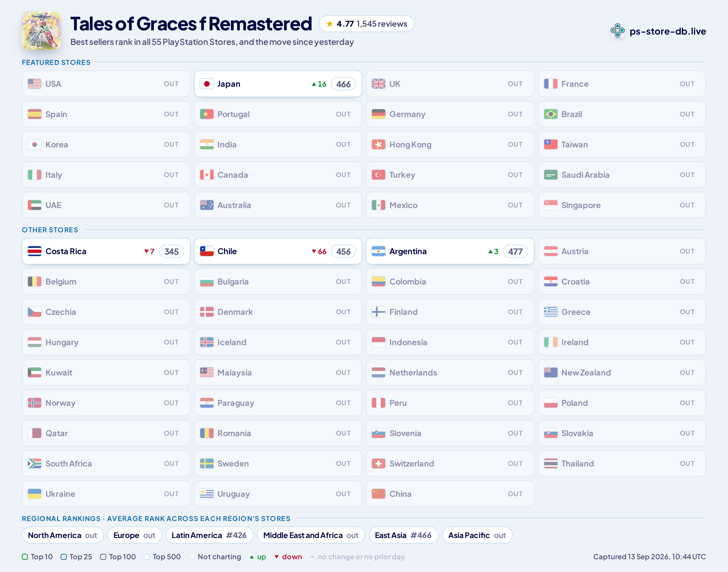Click the Top 10 legend box
This screenshot has height=572, width=728.
[25, 557]
